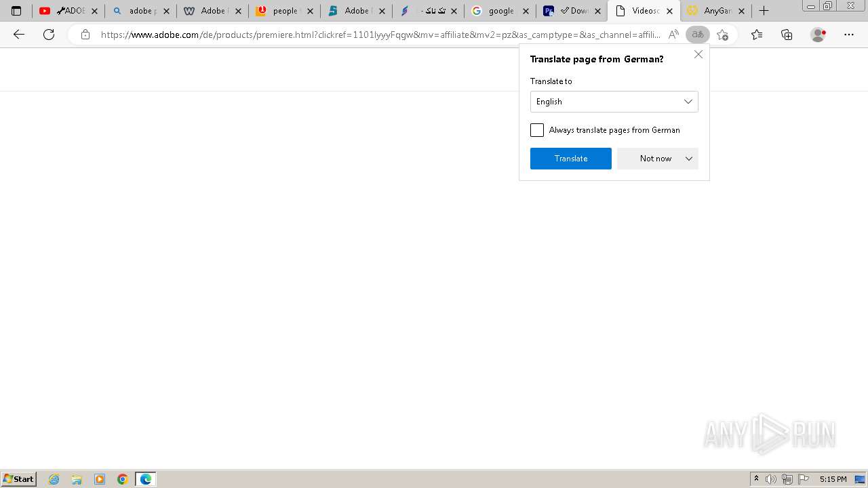
Task: Open the Windows Start menu
Action: [19, 479]
